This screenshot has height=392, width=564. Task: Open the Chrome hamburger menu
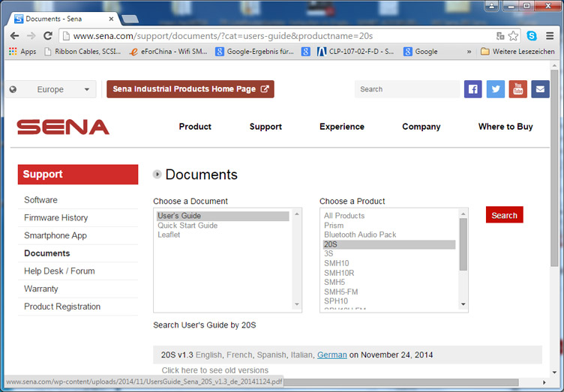pyautogui.click(x=550, y=36)
